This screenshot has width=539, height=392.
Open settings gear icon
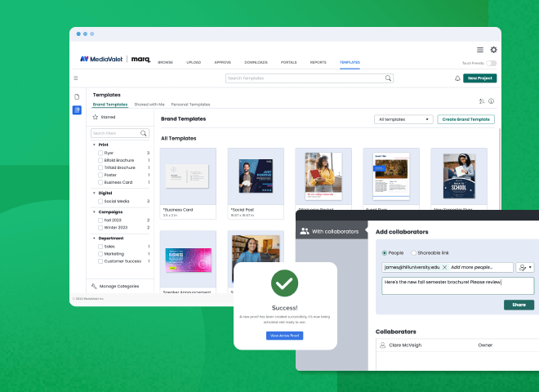point(493,50)
